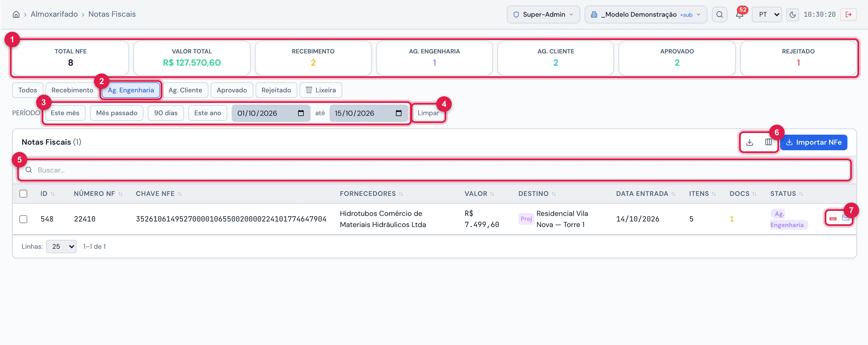Open the Aprovado tab

pyautogui.click(x=231, y=90)
